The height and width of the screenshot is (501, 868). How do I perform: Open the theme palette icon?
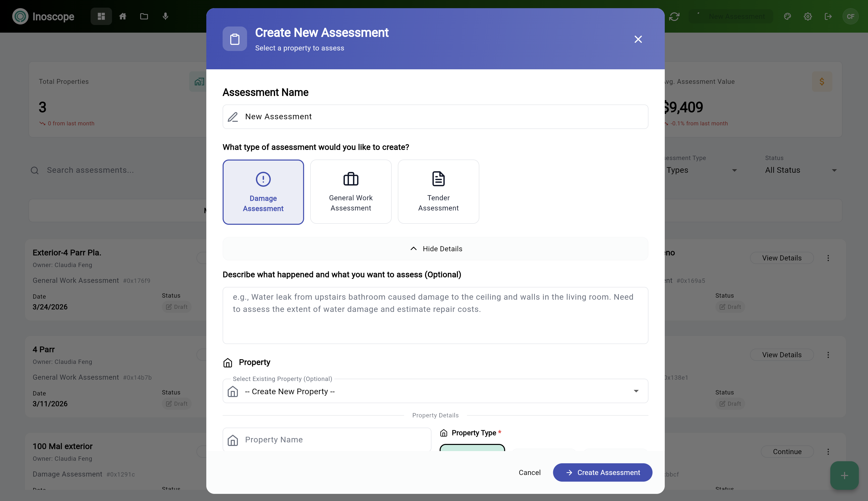[787, 16]
